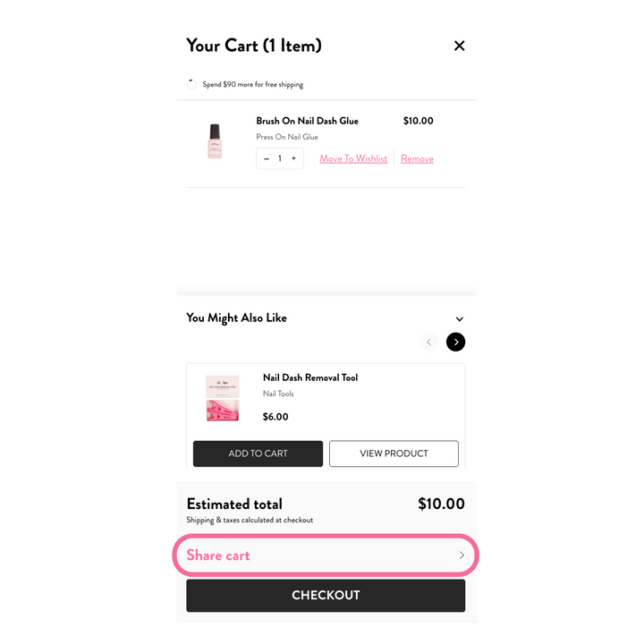Close the cart panel with X icon
644x644 pixels.
(459, 46)
